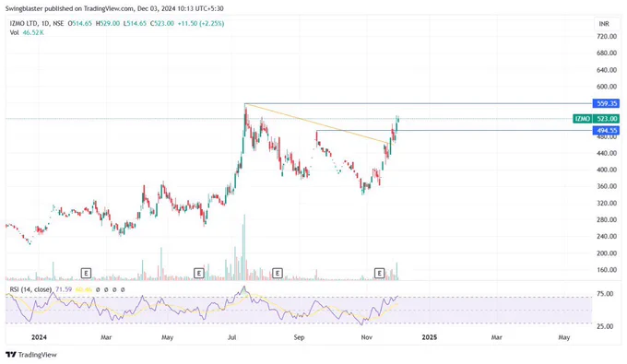Click the open value O514.65

coord(80,24)
